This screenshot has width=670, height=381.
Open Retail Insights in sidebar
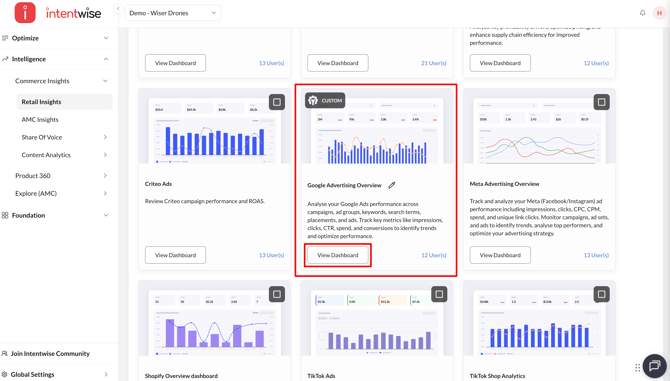65,102
